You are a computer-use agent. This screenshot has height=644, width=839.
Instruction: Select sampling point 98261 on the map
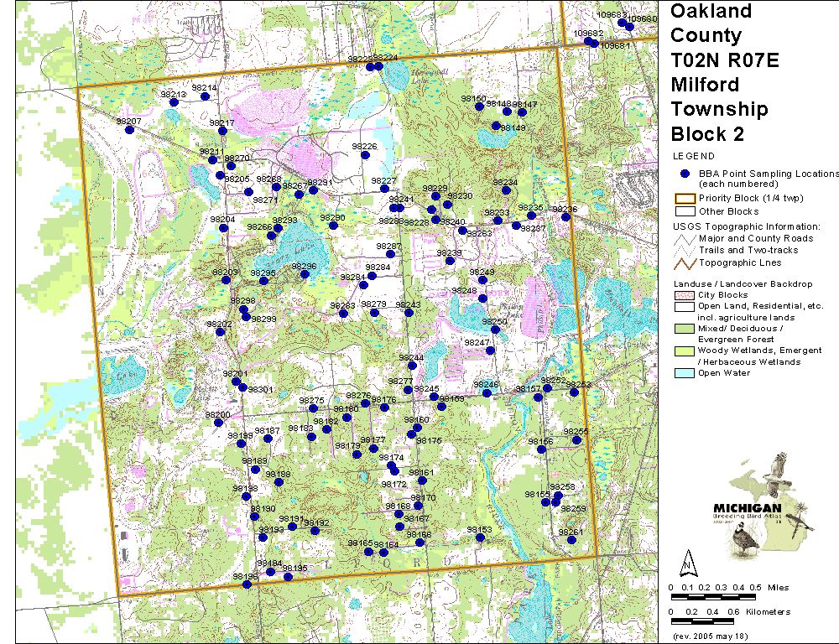571,540
